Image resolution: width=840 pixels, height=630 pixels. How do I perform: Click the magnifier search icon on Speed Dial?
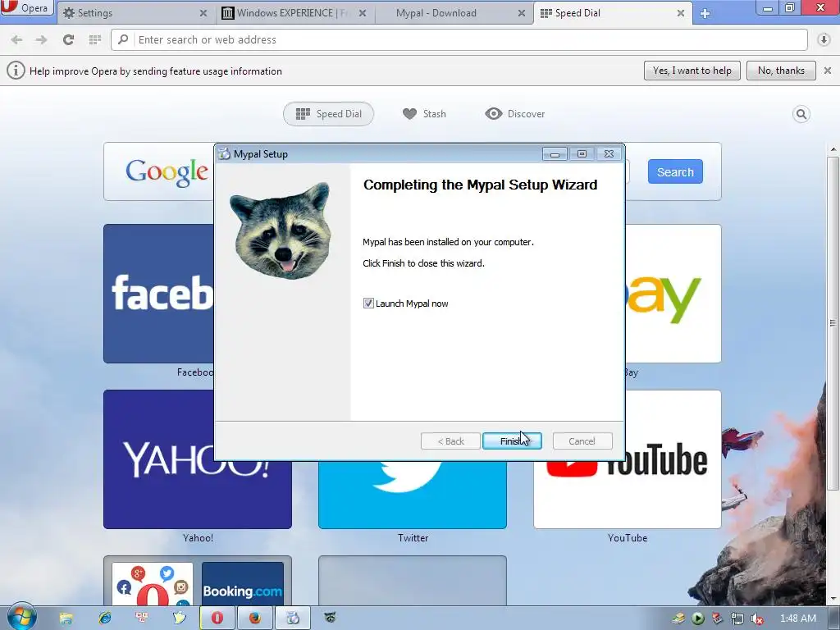801,113
